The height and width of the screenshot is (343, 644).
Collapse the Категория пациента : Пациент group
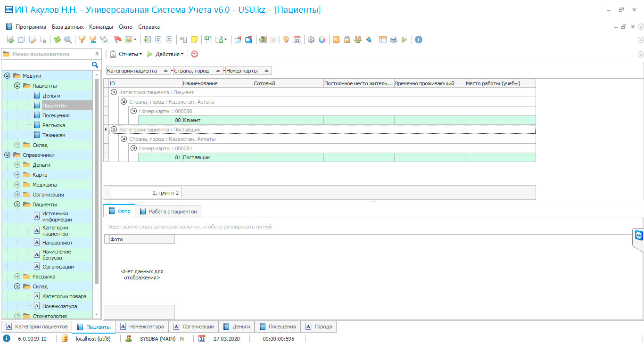click(x=114, y=92)
